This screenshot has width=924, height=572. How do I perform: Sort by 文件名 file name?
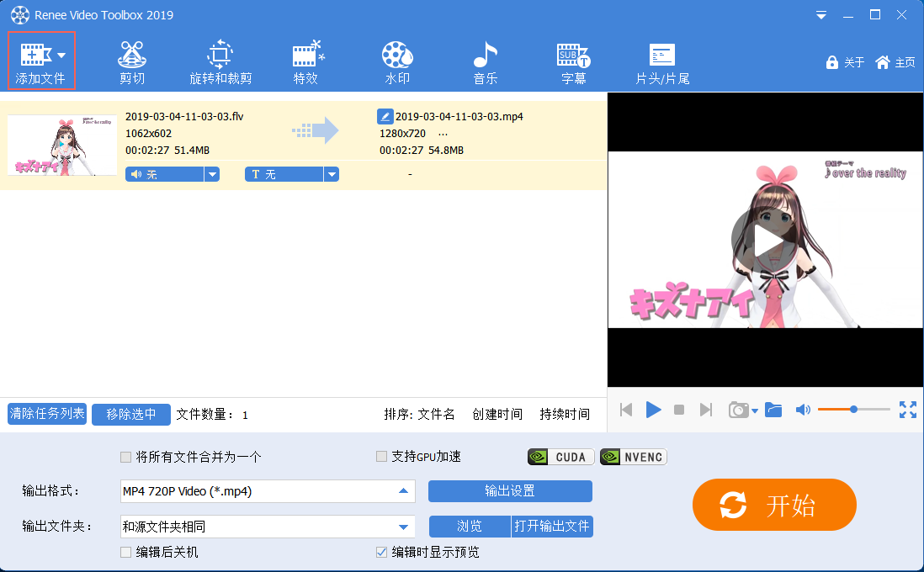click(x=436, y=414)
